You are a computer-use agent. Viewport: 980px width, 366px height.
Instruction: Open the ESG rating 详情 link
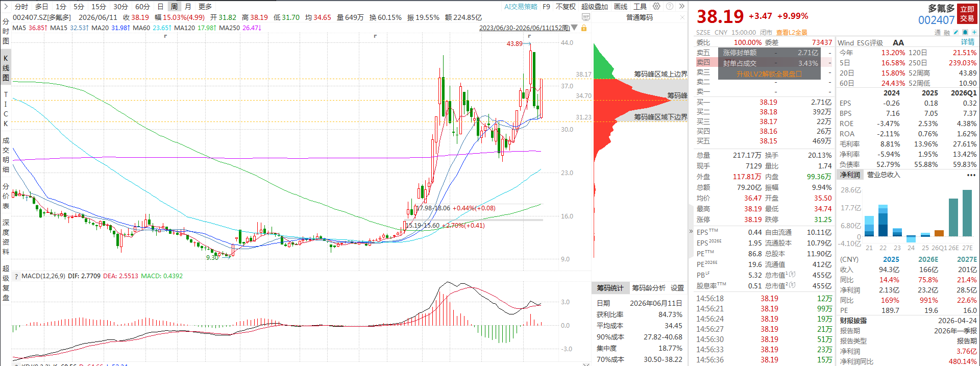point(968,42)
